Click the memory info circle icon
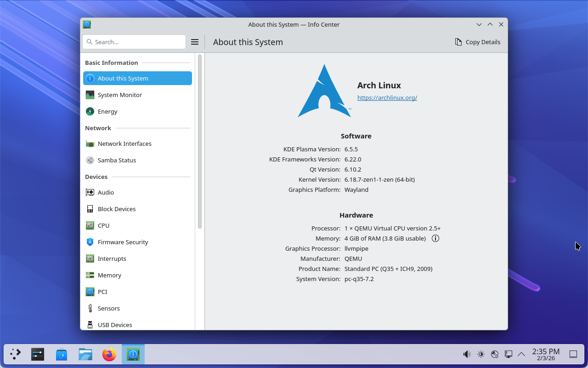 pyautogui.click(x=435, y=238)
